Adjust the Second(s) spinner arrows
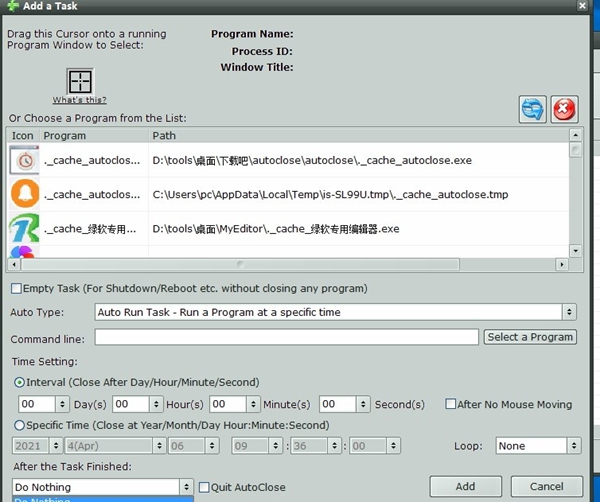This screenshot has width=600, height=502. [363, 404]
